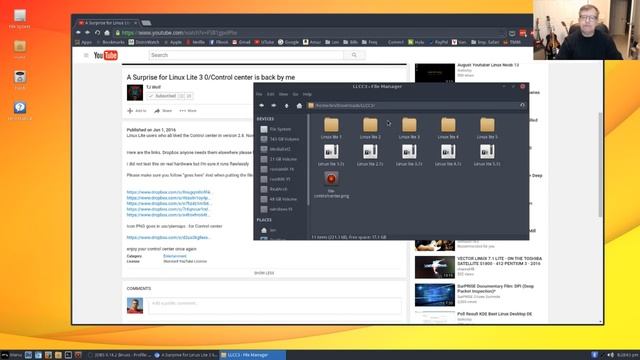This screenshot has height=360, width=640.
Task: Click the Entertainment category link
Action: 175,256
